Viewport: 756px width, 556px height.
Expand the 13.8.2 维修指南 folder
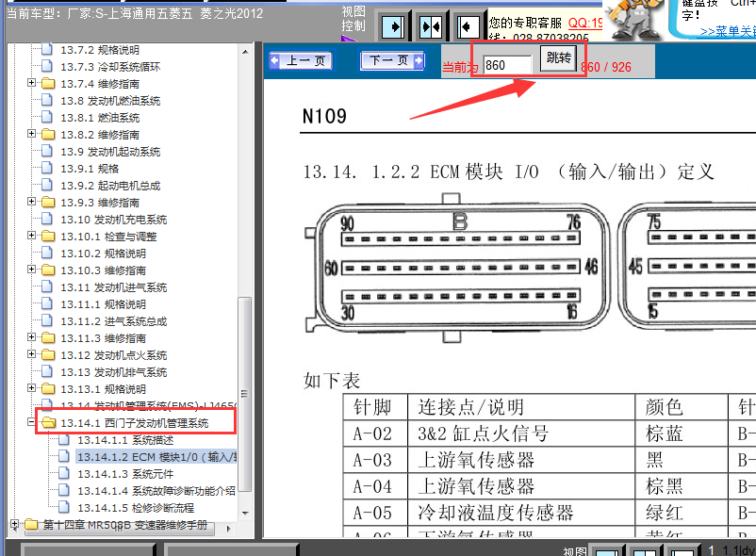(x=32, y=134)
